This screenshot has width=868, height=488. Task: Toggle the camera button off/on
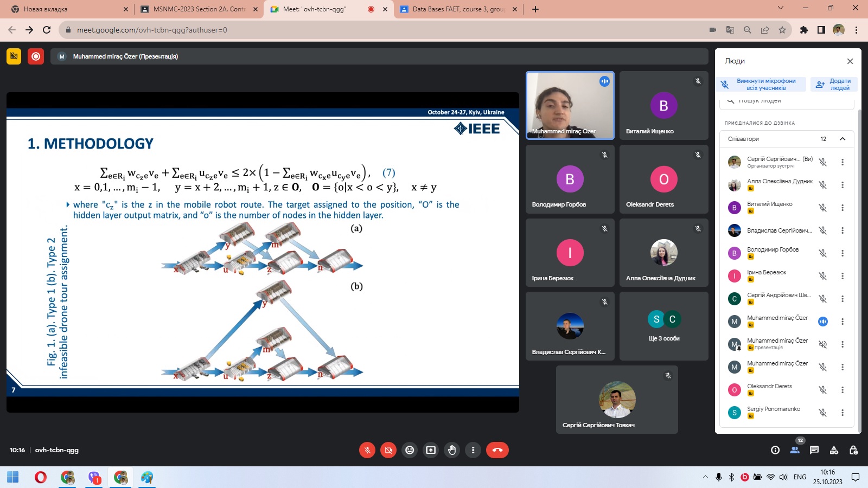[x=388, y=450]
